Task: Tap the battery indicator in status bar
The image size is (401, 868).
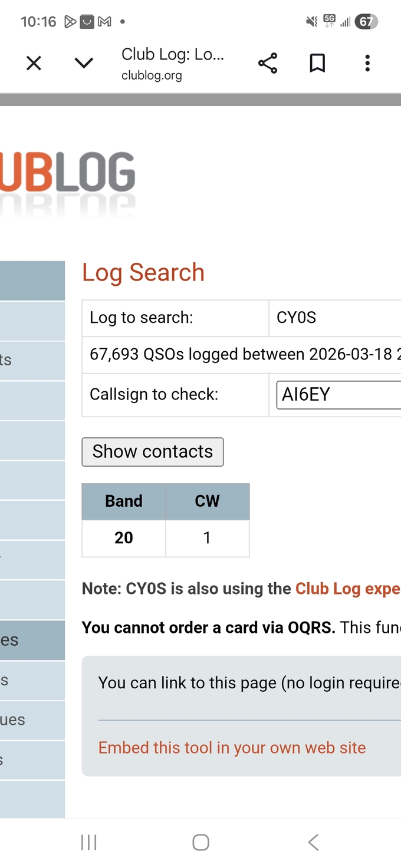Action: 366,22
